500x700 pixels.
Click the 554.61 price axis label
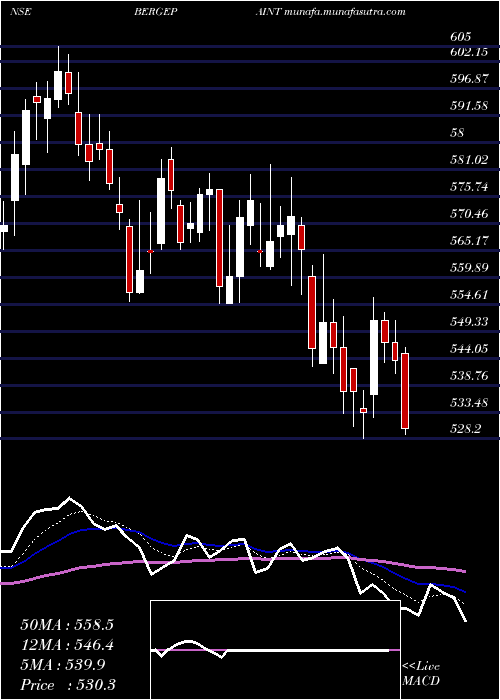click(469, 295)
